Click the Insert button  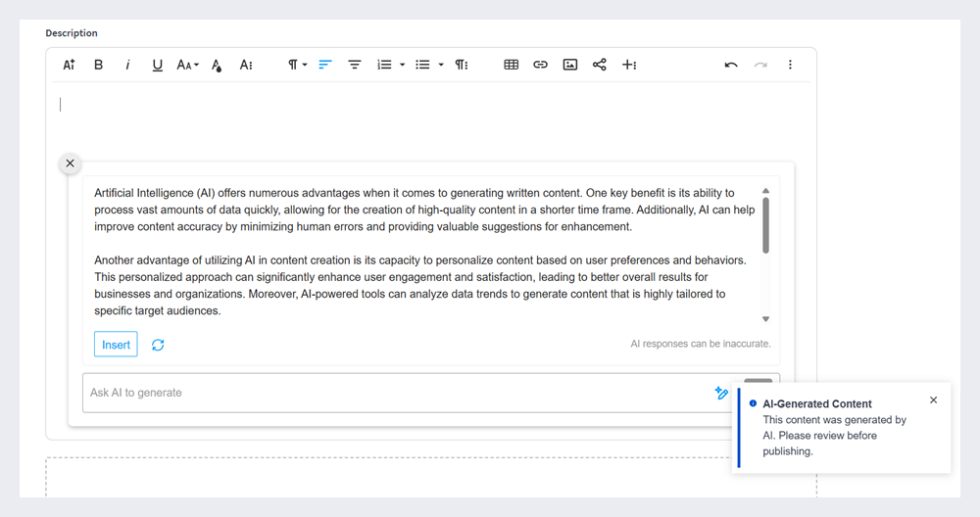[116, 345]
